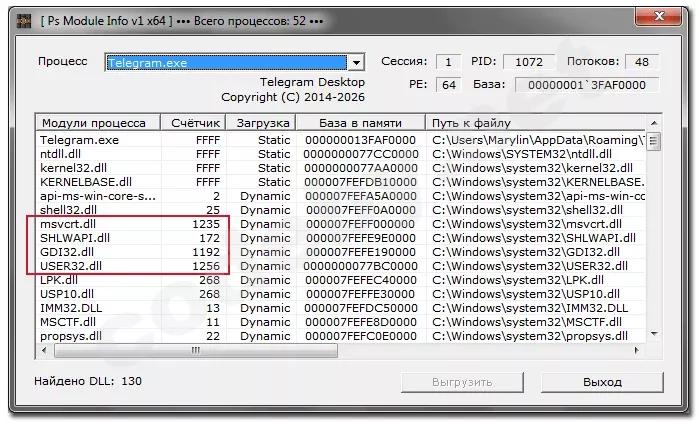Sort by Модули процесса column header
699x422 pixels.
click(x=98, y=123)
